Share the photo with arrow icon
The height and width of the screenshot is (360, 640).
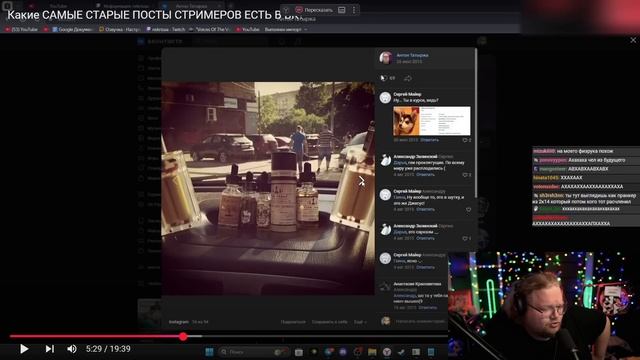pos(407,78)
